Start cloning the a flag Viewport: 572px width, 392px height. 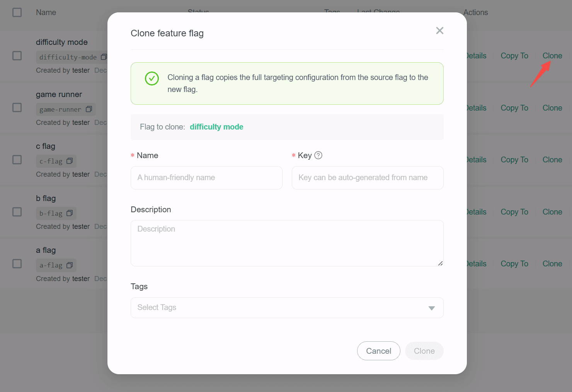click(x=552, y=263)
